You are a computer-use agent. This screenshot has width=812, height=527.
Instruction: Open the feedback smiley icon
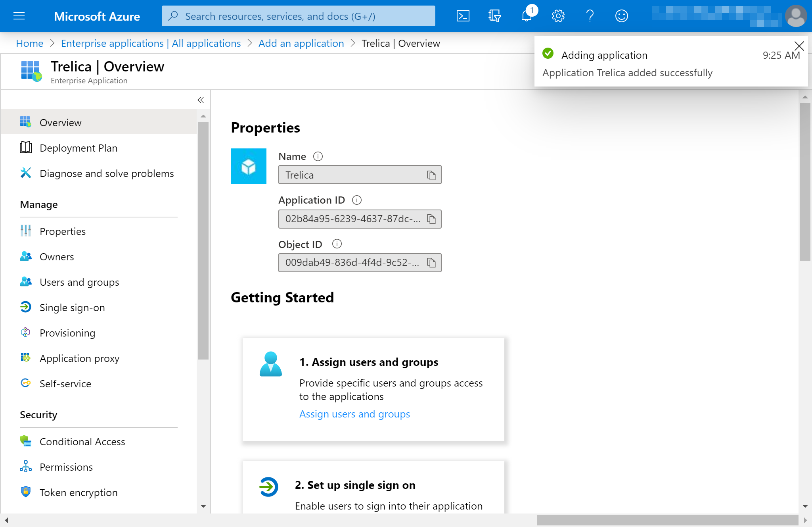pos(621,16)
